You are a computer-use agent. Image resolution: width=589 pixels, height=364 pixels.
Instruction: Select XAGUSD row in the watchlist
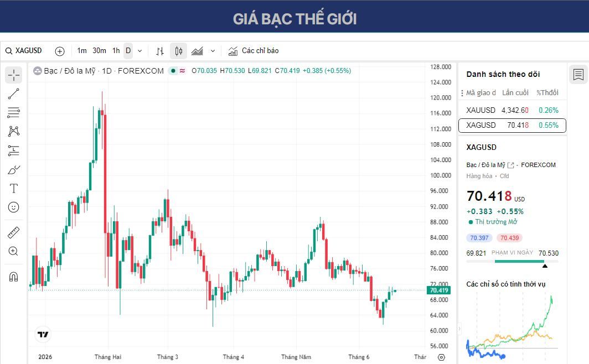click(513, 126)
